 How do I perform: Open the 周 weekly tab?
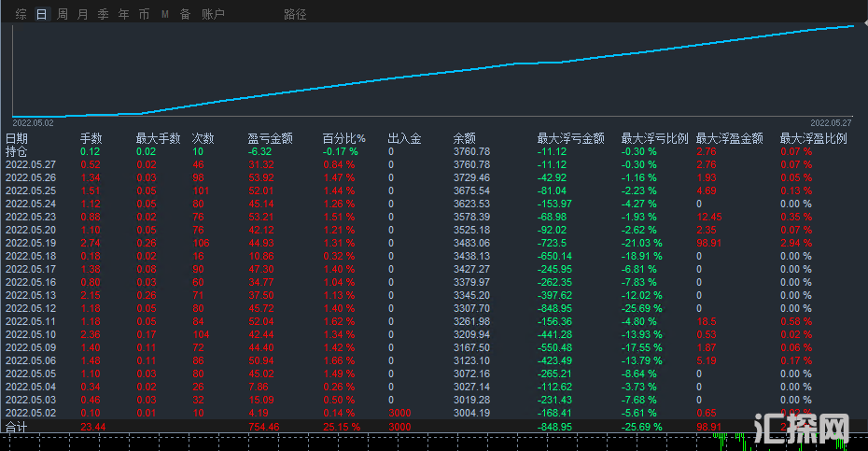coord(62,14)
